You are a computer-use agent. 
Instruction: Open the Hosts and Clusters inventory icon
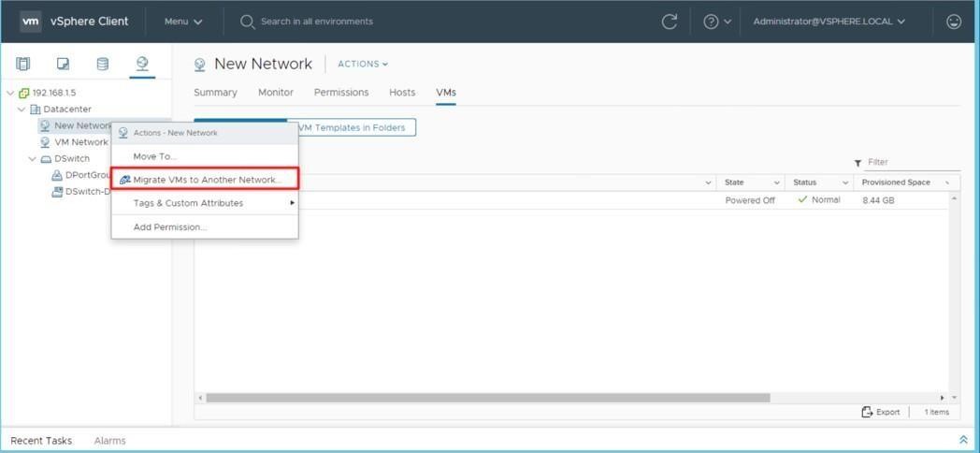(22, 64)
